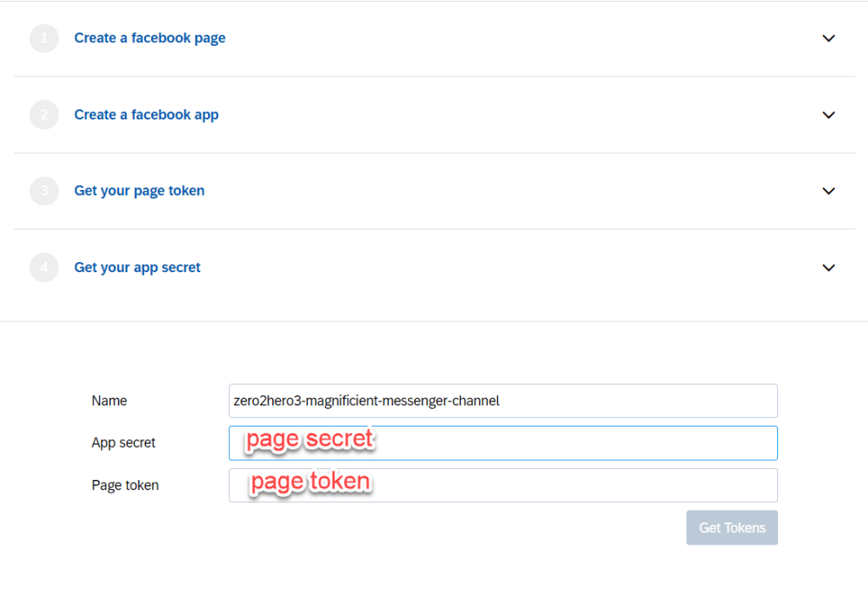Focus the Name input field
This screenshot has height=597, width=868.
(x=502, y=401)
